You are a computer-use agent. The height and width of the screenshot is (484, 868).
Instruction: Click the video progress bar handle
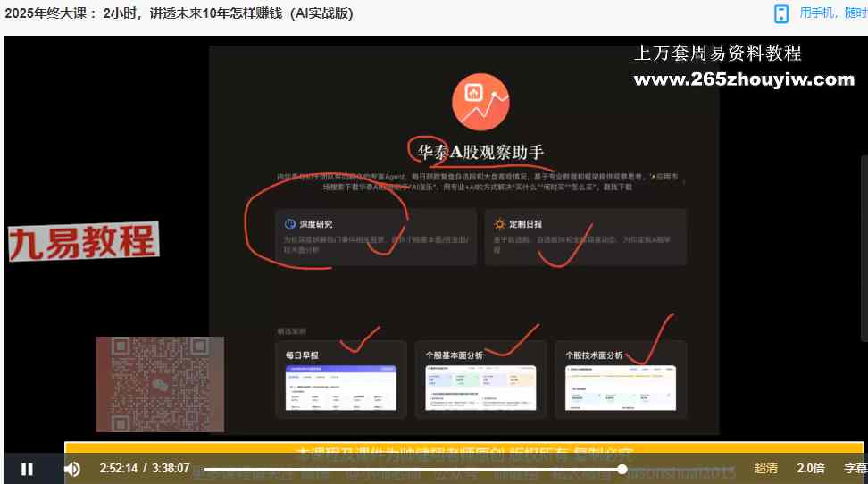tap(622, 469)
